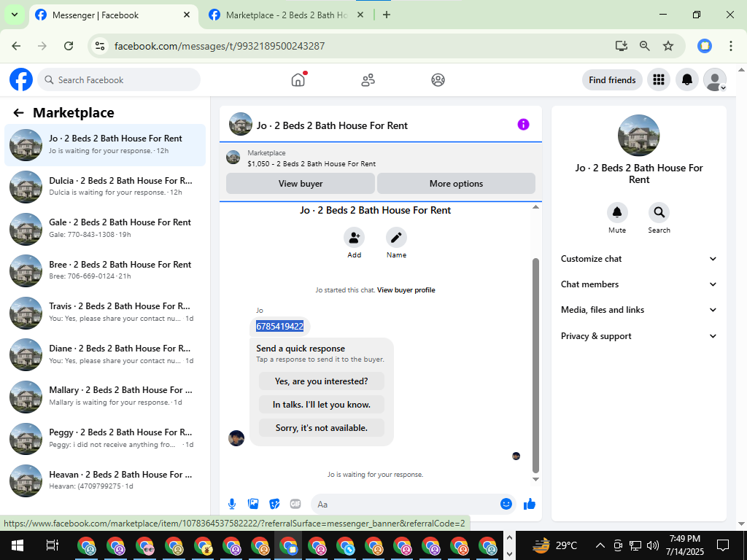Image resolution: width=747 pixels, height=560 pixels.
Task: Open Chrome profile icon in toolbar
Action: point(705,46)
